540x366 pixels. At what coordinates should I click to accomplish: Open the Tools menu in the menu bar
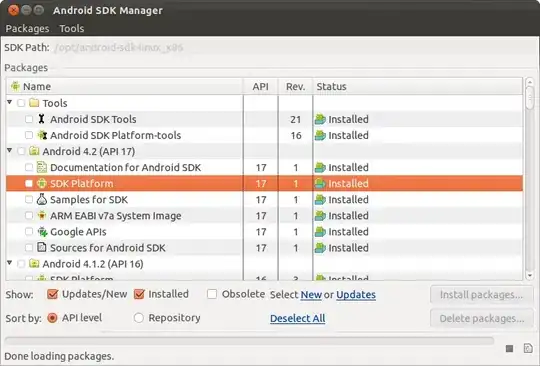click(72, 28)
